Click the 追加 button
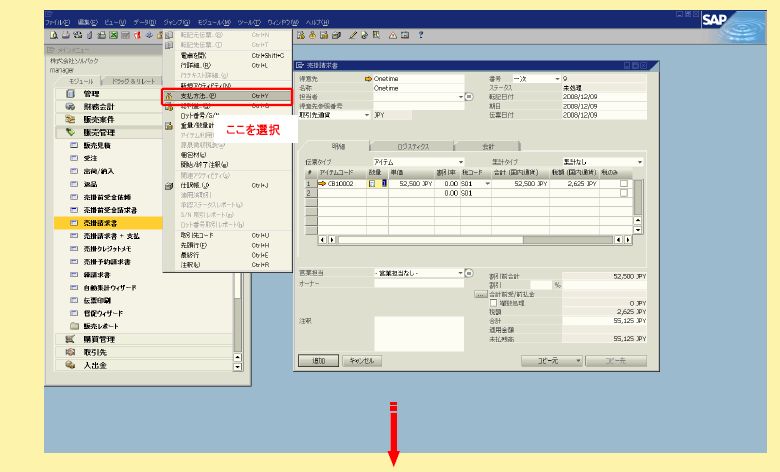Viewport: 780px width, 472px height. [x=318, y=361]
